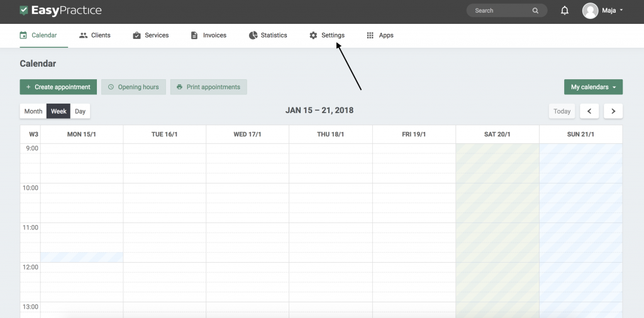Click the Apps grid icon
Screen dimensions: 644x318
pos(370,35)
